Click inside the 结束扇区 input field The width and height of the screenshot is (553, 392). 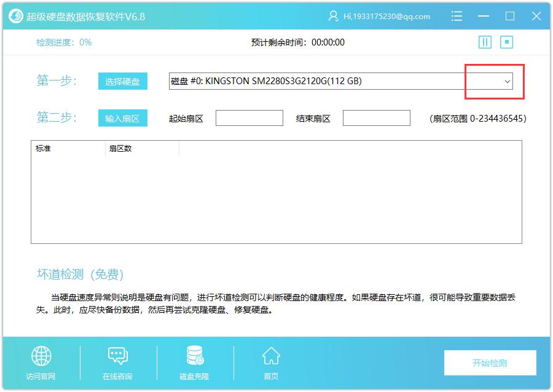(377, 117)
